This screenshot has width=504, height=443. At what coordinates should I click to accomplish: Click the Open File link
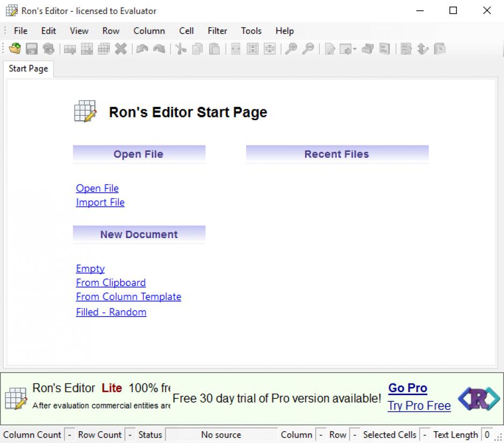coord(97,188)
